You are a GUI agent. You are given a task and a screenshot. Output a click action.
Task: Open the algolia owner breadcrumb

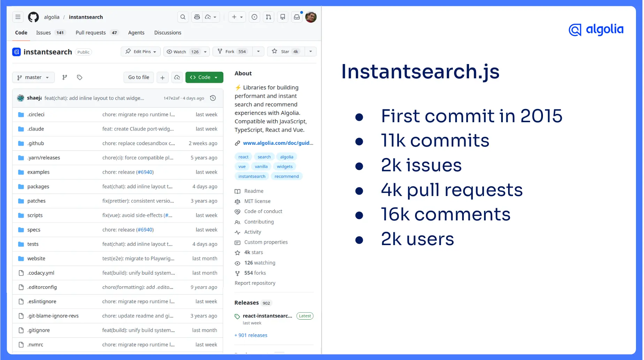(52, 17)
